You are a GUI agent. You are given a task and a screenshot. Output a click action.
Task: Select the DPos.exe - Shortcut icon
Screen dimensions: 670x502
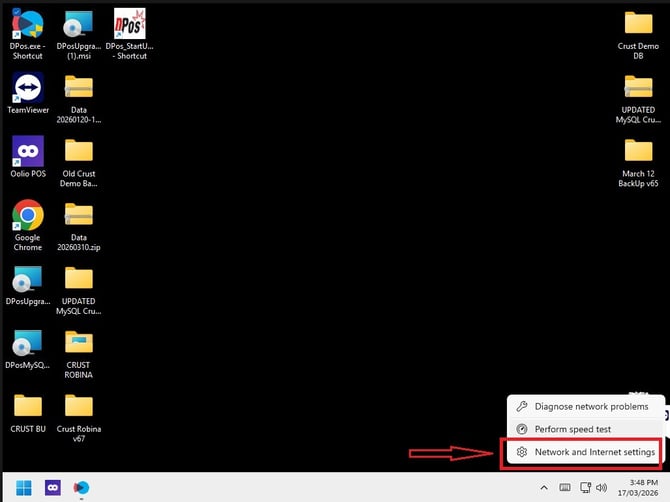pyautogui.click(x=27, y=34)
